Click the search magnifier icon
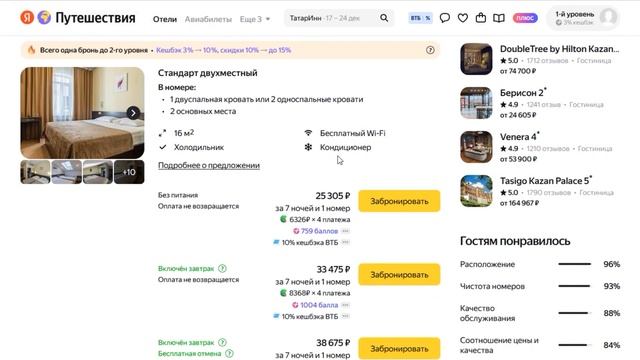This screenshot has width=640, height=360. [384, 18]
